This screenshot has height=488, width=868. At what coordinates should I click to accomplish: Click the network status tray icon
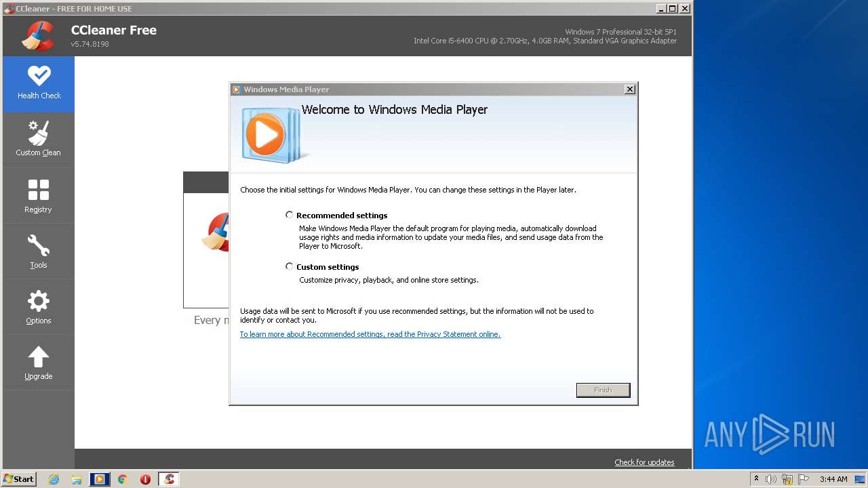787,479
